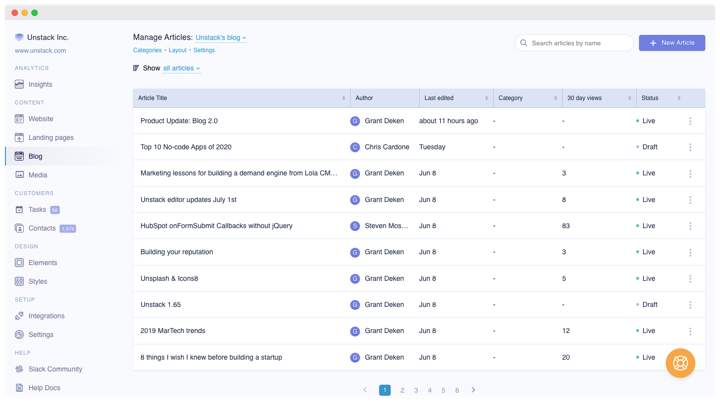
Task: Click the New Article button
Action: [x=672, y=43]
